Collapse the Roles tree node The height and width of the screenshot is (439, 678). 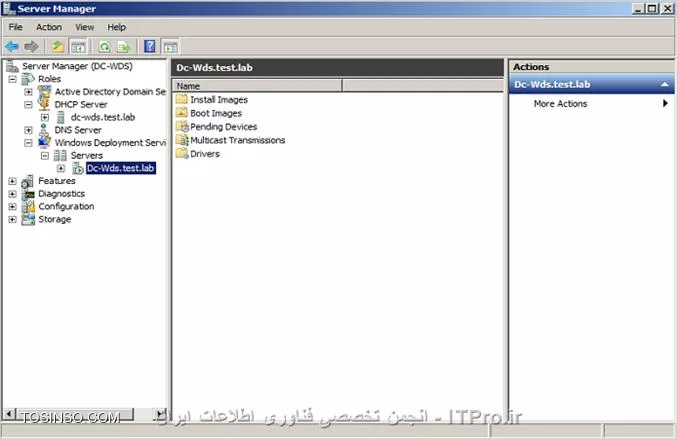pyautogui.click(x=13, y=79)
